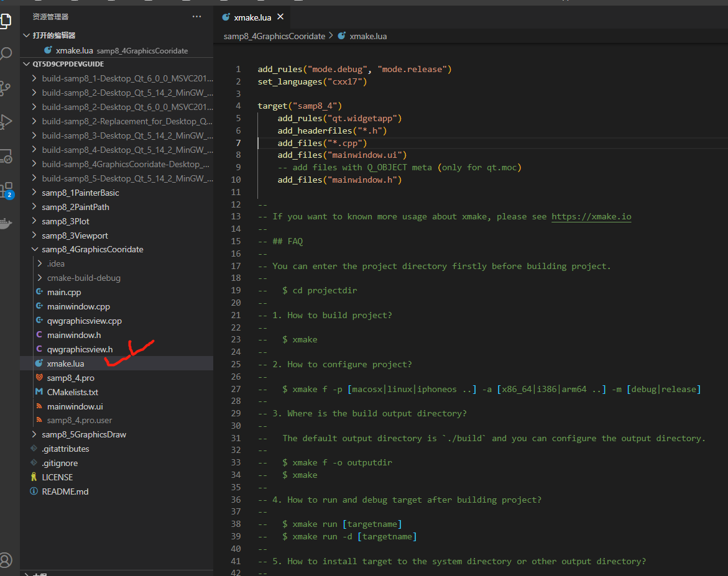This screenshot has height=576, width=728.
Task: Open Run and Debug view
Action: tap(6, 122)
